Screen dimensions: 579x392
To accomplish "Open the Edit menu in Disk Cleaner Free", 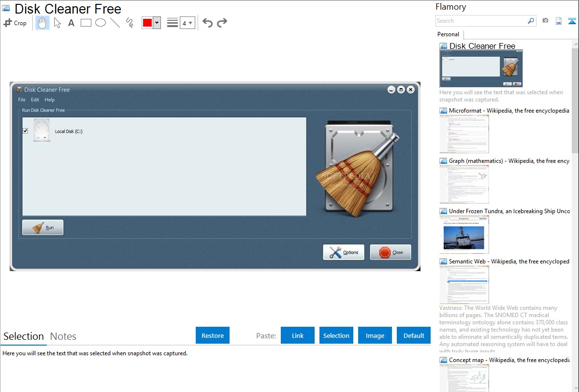I will 35,100.
